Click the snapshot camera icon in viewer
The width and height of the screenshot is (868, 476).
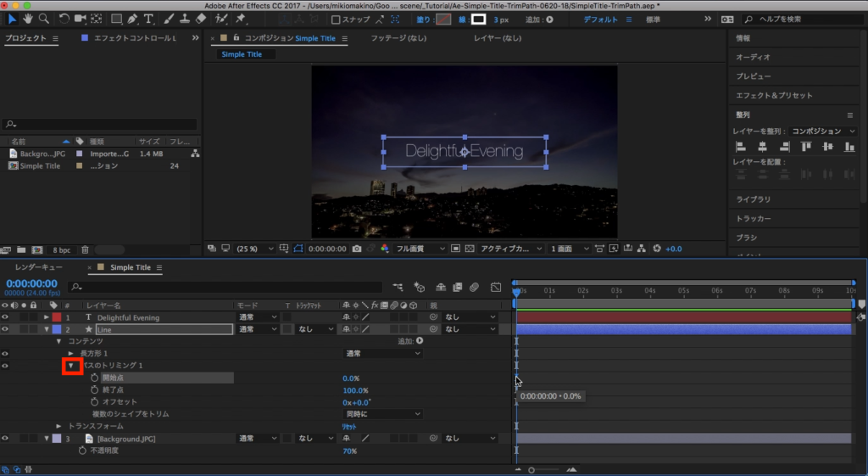click(x=359, y=249)
